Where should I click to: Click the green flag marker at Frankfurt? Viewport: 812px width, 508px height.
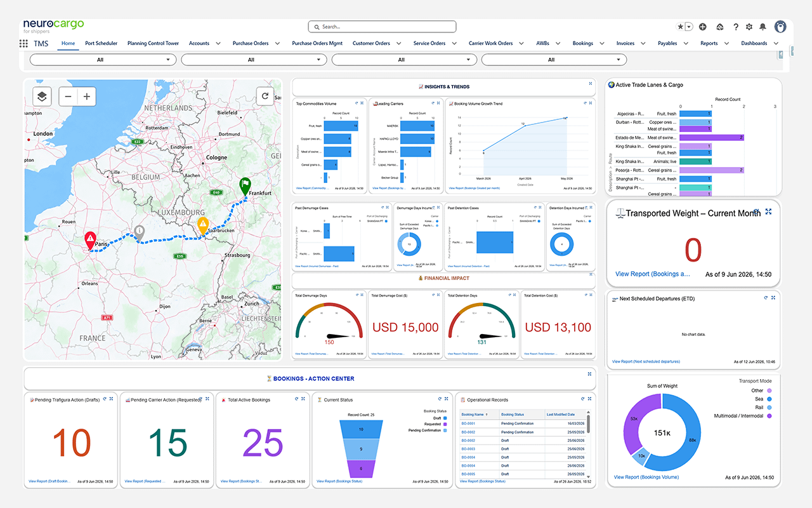(x=245, y=187)
